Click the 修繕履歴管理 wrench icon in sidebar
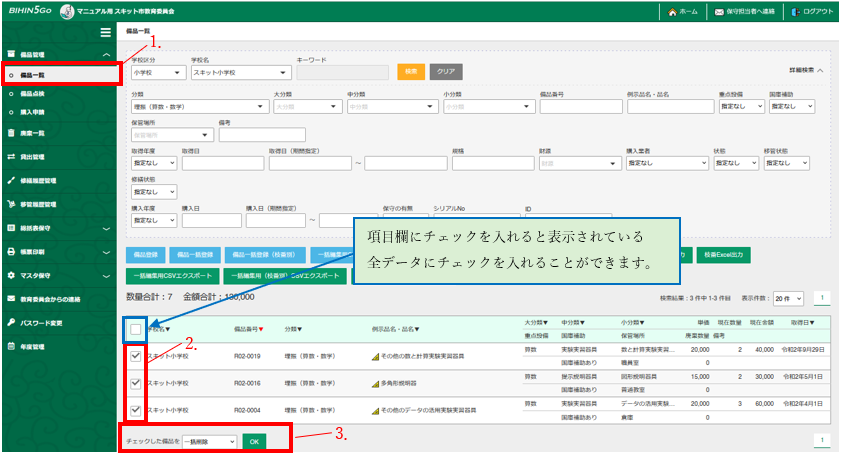The height and width of the screenshot is (457, 842). 11,181
